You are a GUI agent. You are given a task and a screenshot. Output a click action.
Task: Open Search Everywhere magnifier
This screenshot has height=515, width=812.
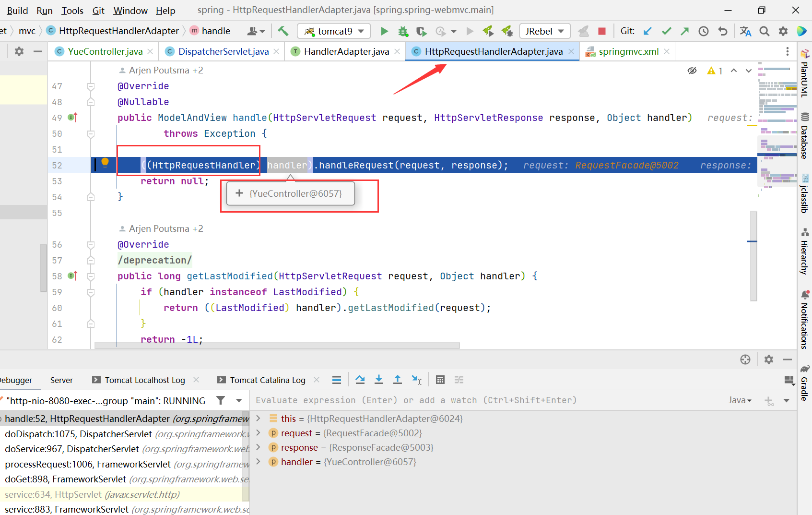[765, 31]
